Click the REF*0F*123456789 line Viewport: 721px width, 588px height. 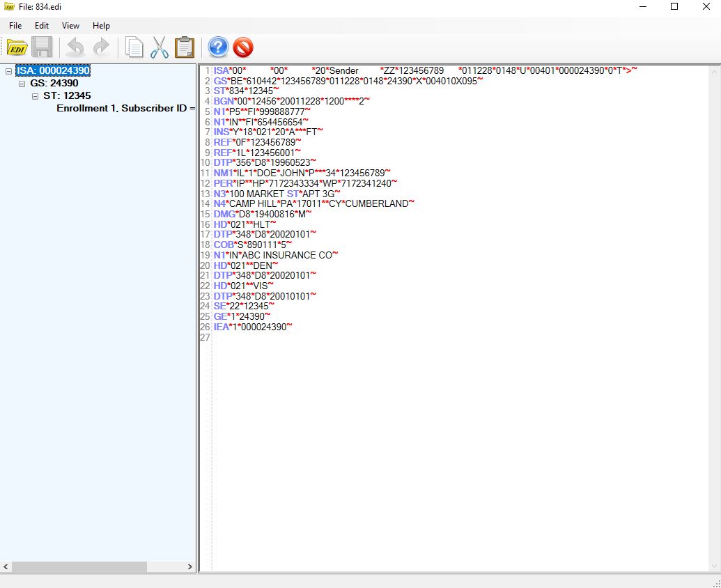[258, 143]
